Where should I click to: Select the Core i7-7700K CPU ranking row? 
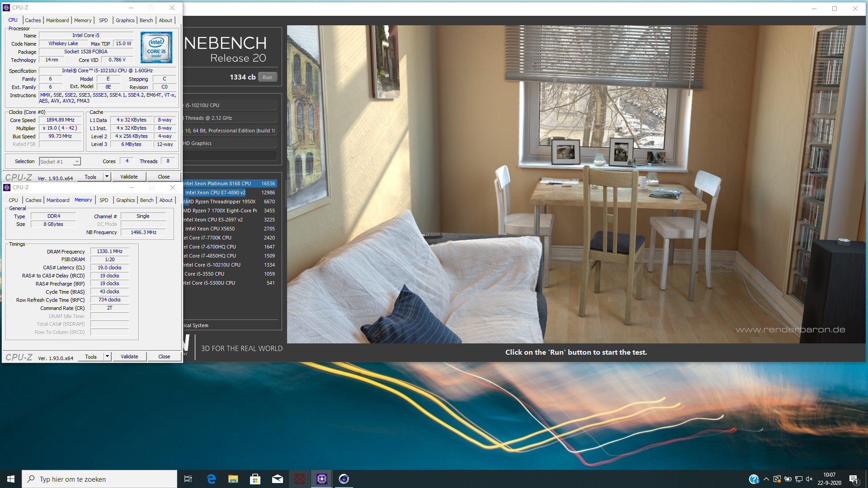pyautogui.click(x=230, y=238)
